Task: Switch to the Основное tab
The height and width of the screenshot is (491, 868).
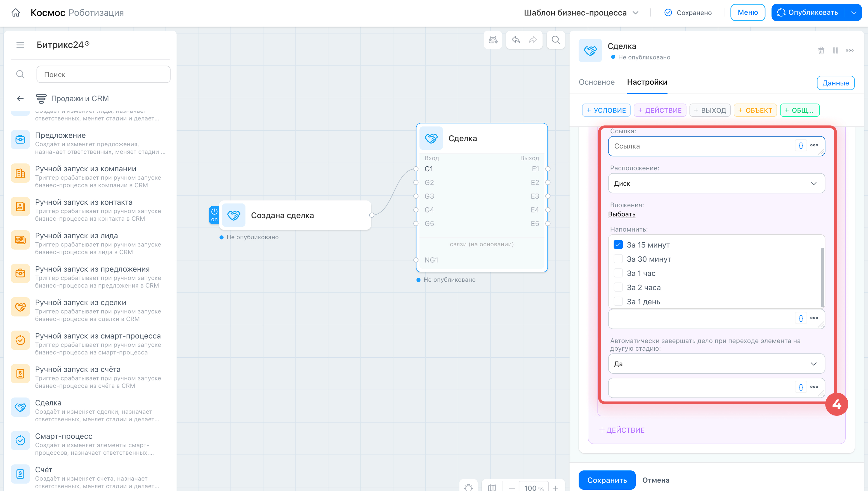Action: (x=596, y=82)
